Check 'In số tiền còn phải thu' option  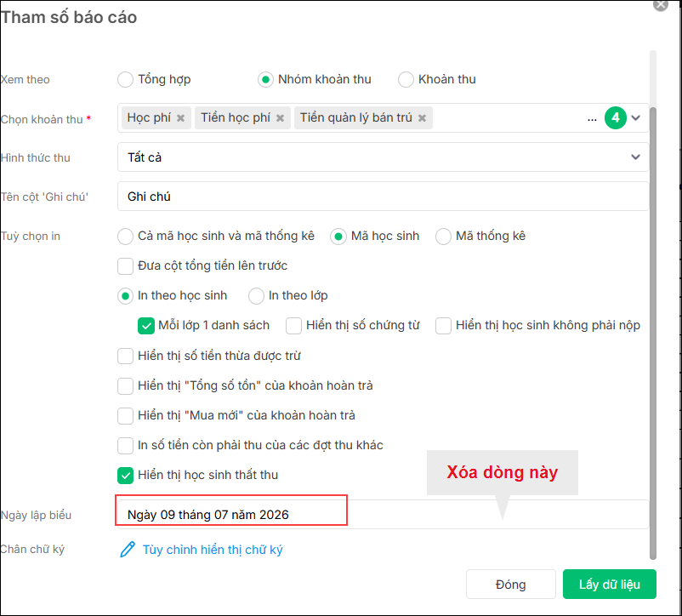pyautogui.click(x=125, y=446)
